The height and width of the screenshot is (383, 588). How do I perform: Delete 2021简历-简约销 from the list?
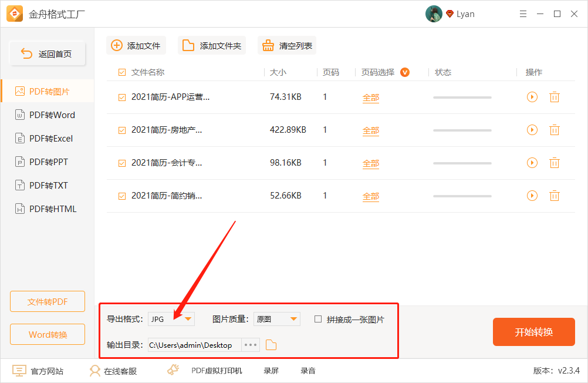pyautogui.click(x=554, y=196)
